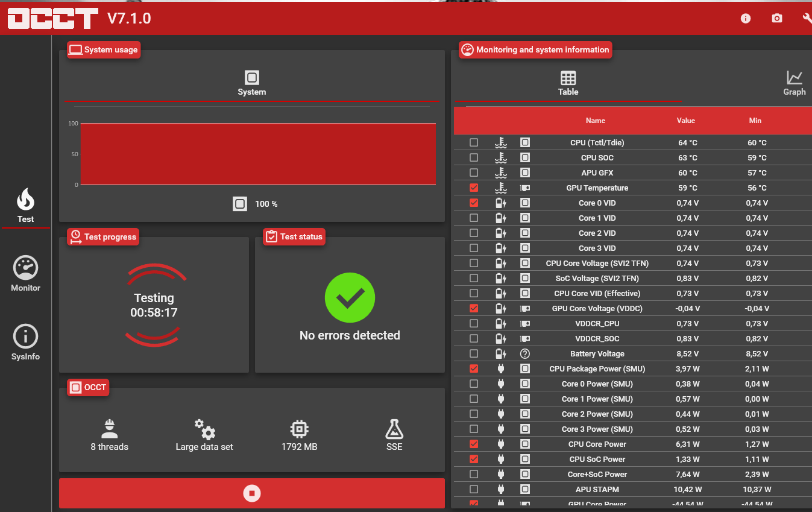812x512 pixels.
Task: Click the thermometer icon in CPU SOC row
Action: pos(500,157)
